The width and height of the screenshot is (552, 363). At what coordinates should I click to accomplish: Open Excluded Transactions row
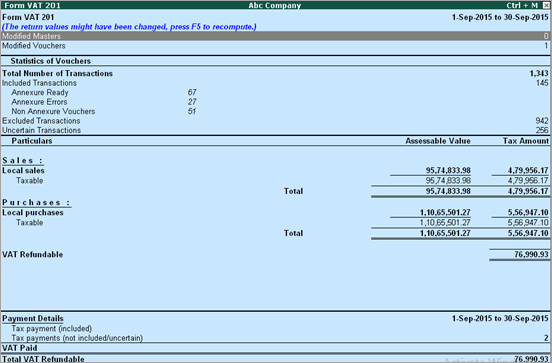click(x=275, y=121)
